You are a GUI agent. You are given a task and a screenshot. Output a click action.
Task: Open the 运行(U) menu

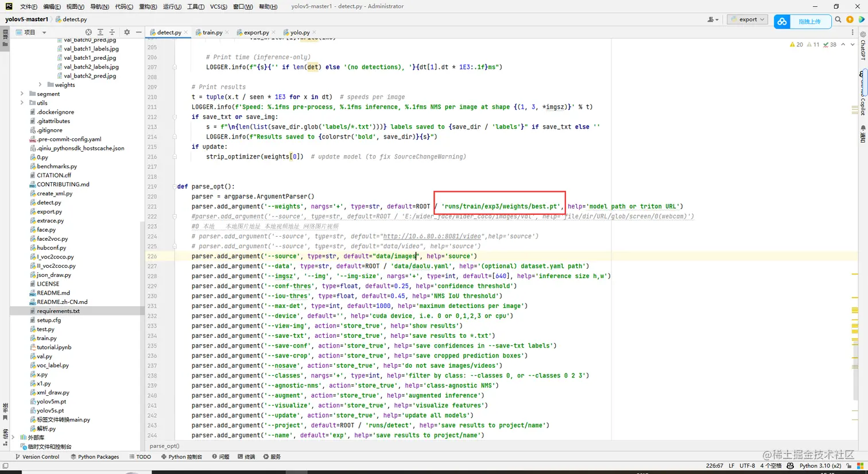172,6
